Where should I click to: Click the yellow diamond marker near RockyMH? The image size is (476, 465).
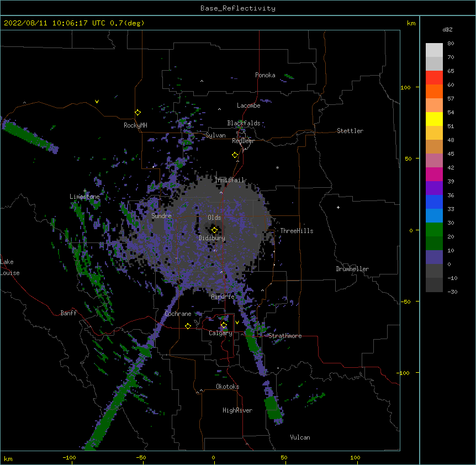click(138, 113)
